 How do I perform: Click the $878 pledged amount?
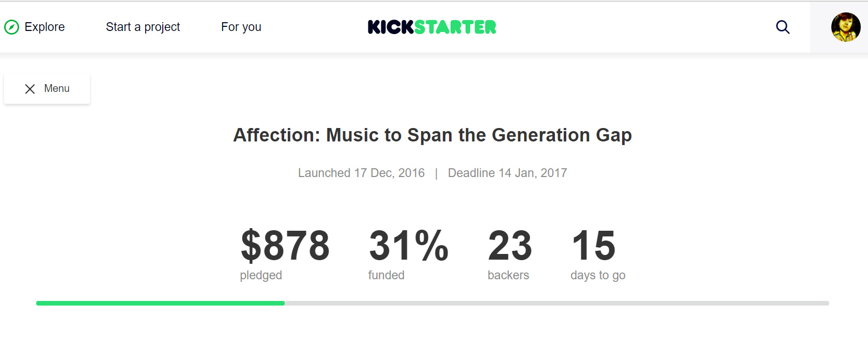pos(286,248)
